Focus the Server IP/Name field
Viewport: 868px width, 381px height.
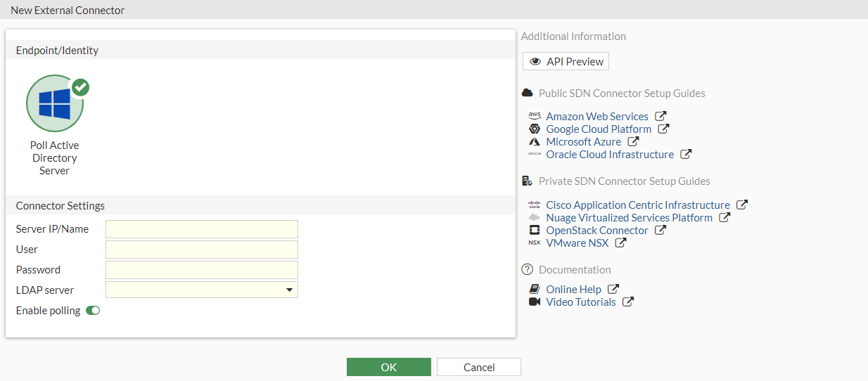point(202,229)
